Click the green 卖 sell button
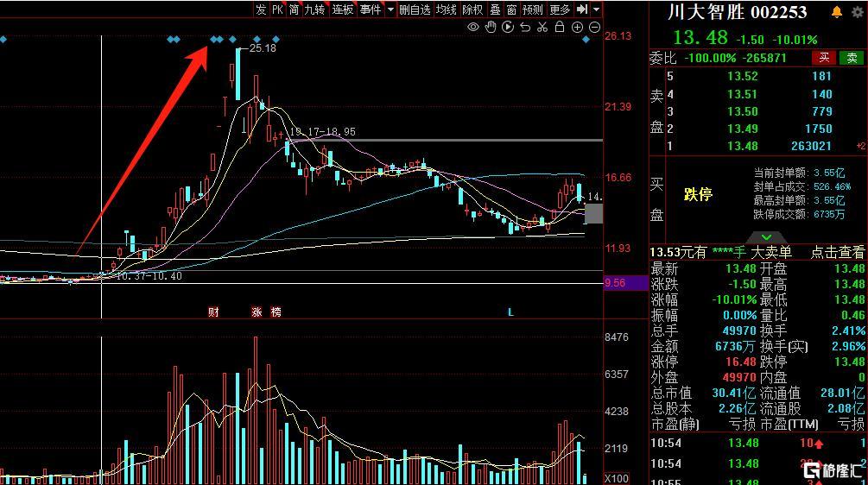The width and height of the screenshot is (868, 485). tap(852, 58)
